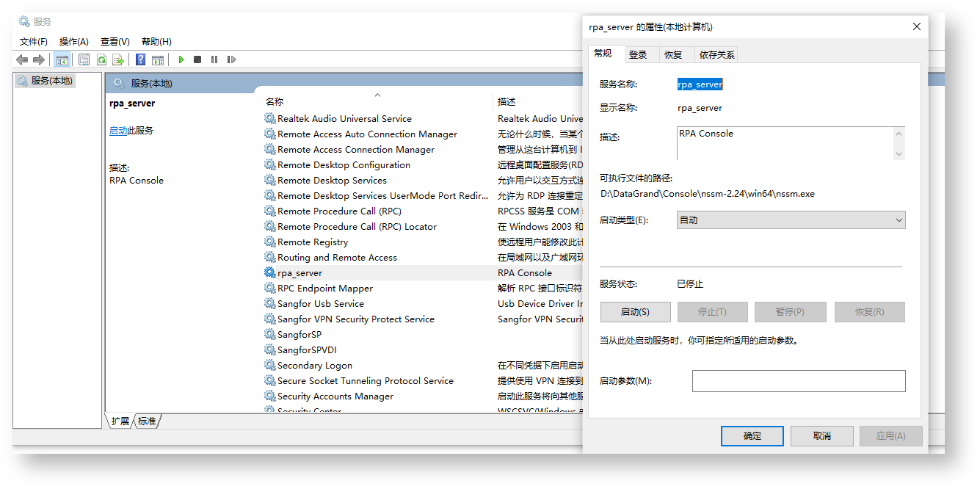The height and width of the screenshot is (489, 980).
Task: Open the 启动类型 dropdown set to 自动
Action: pos(791,220)
